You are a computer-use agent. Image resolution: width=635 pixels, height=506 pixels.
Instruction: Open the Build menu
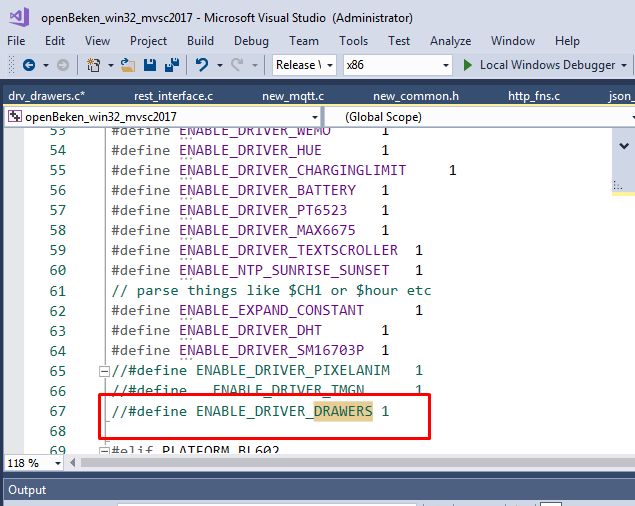click(200, 41)
